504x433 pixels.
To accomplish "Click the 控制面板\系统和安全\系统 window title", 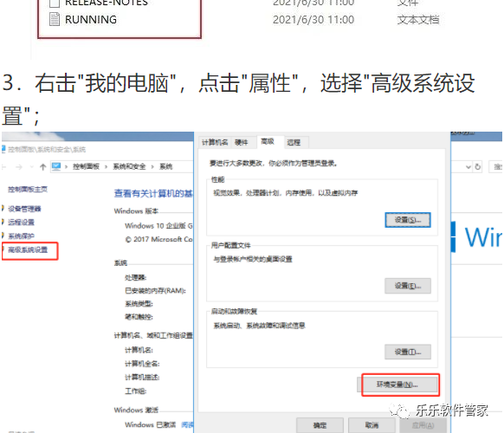I will 47,149.
